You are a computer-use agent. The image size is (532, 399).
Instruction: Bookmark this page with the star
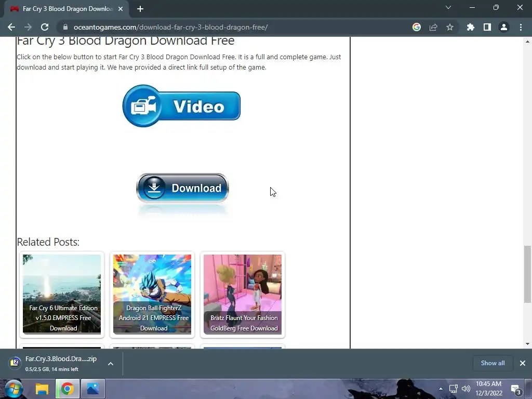[x=450, y=27]
